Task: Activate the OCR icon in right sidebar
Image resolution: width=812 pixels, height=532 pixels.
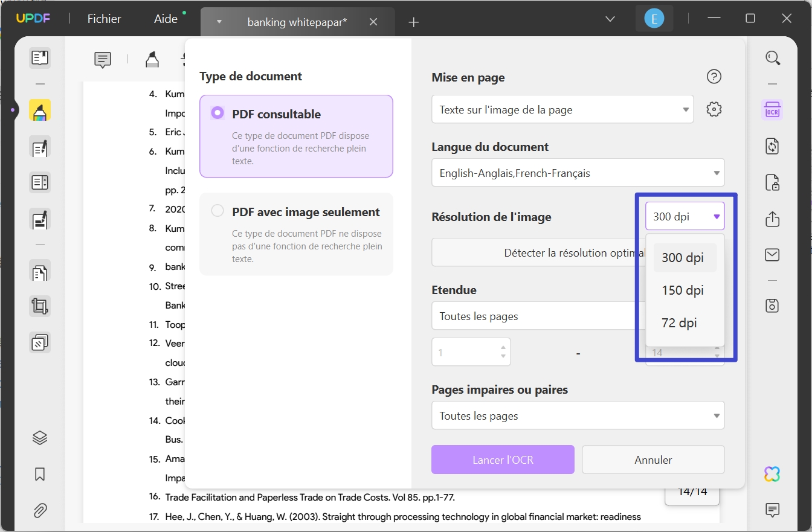Action: [772, 110]
